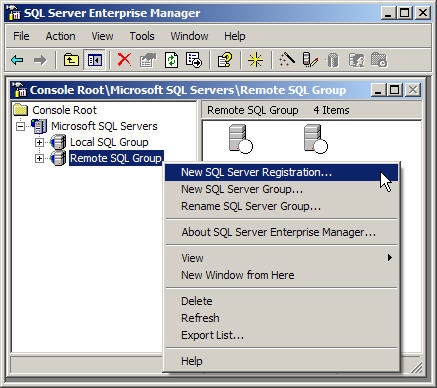The width and height of the screenshot is (437, 388).
Task: Open the View menu in menu bar
Action: [x=102, y=36]
